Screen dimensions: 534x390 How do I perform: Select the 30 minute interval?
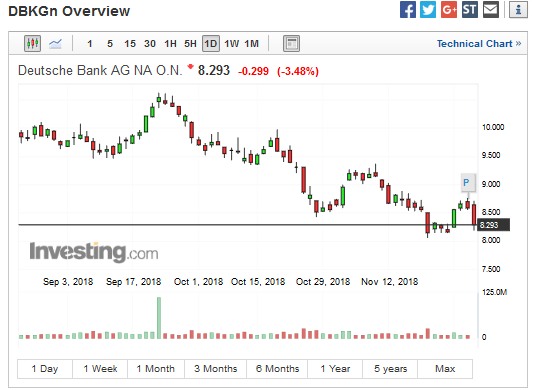click(150, 44)
